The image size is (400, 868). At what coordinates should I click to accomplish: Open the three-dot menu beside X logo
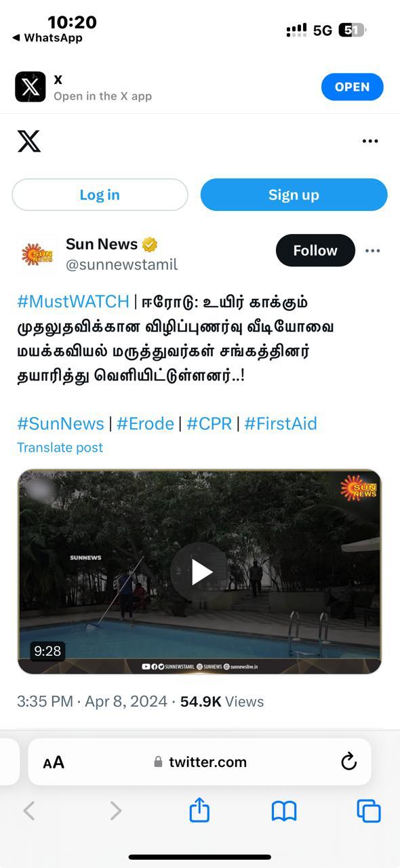tap(370, 141)
